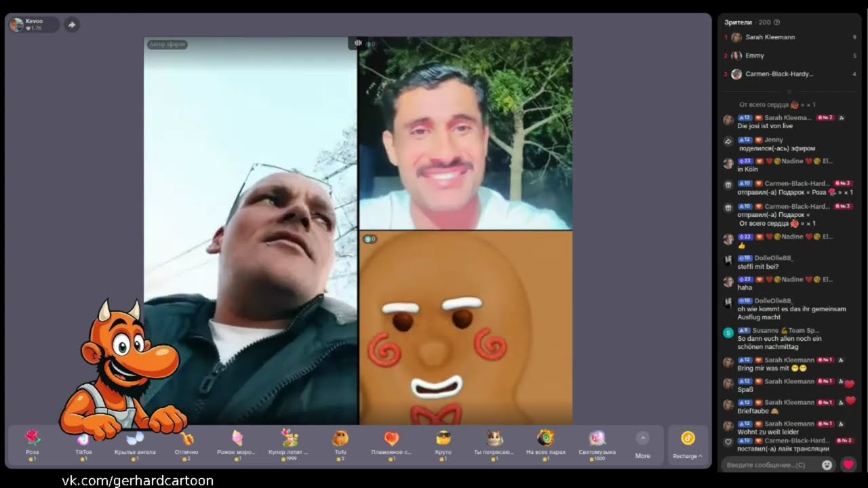The width and height of the screenshot is (868, 488).
Task: Select the gingerbread man filter video
Action: pyautogui.click(x=465, y=328)
